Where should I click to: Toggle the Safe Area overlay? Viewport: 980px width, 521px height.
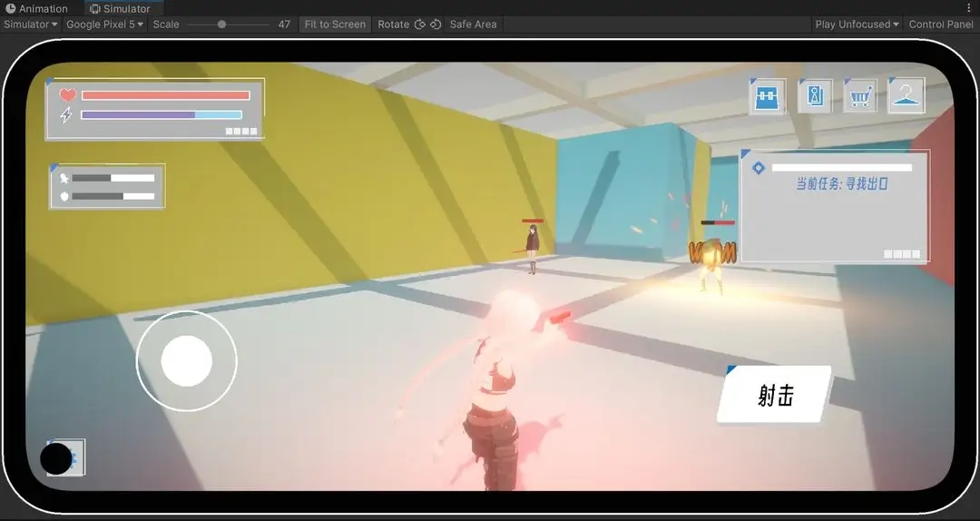coord(473,25)
